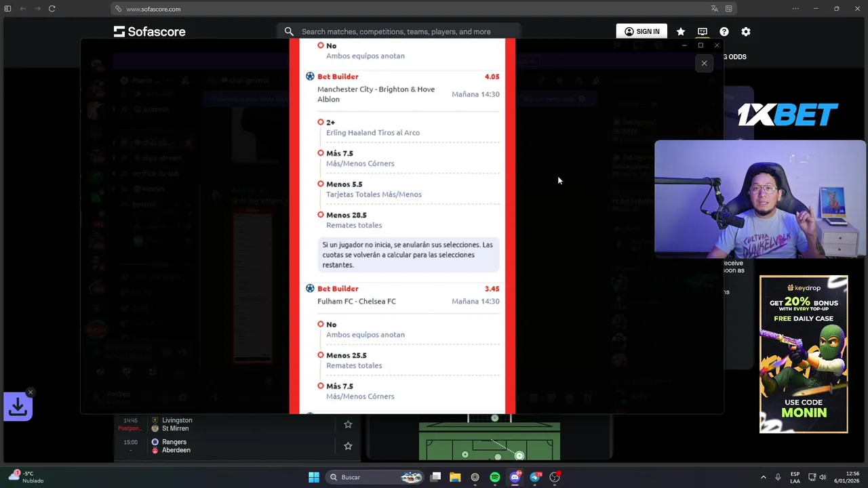
Task: Click the translate page icon in address bar
Action: (714, 9)
